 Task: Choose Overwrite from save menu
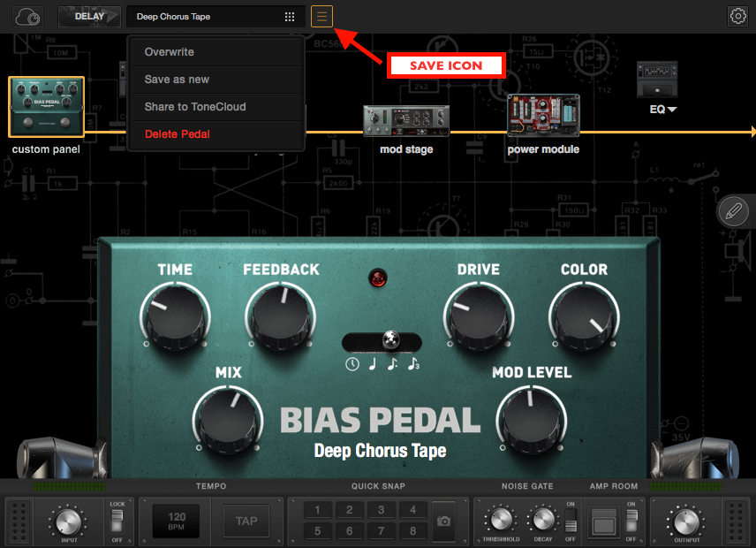coord(215,52)
